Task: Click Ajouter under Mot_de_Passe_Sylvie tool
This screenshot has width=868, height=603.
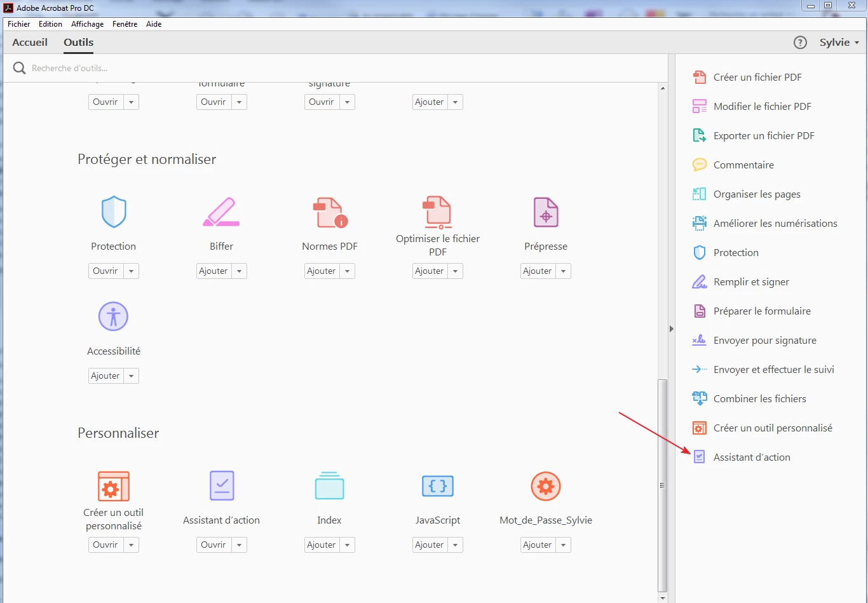Action: point(538,545)
